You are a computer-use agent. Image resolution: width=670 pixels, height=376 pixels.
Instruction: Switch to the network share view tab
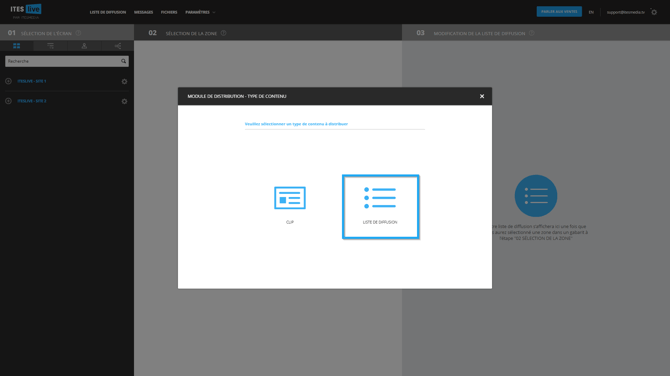click(118, 46)
